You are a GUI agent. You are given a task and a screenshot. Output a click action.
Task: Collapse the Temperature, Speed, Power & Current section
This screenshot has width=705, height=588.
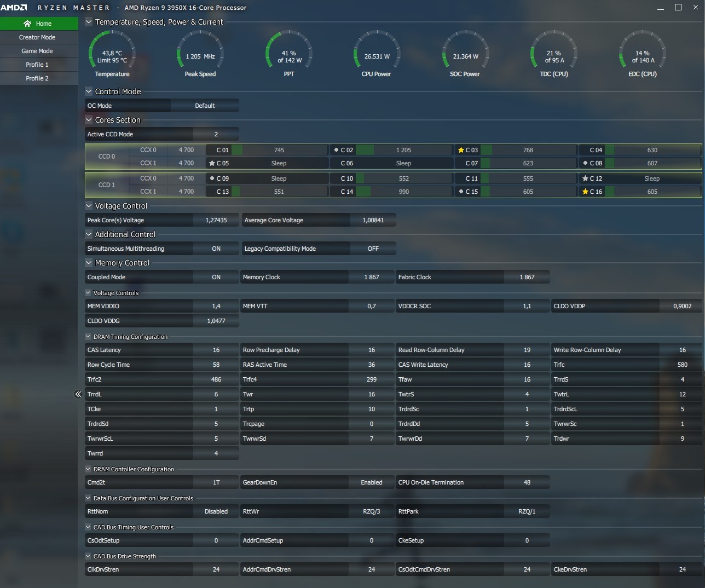click(89, 22)
